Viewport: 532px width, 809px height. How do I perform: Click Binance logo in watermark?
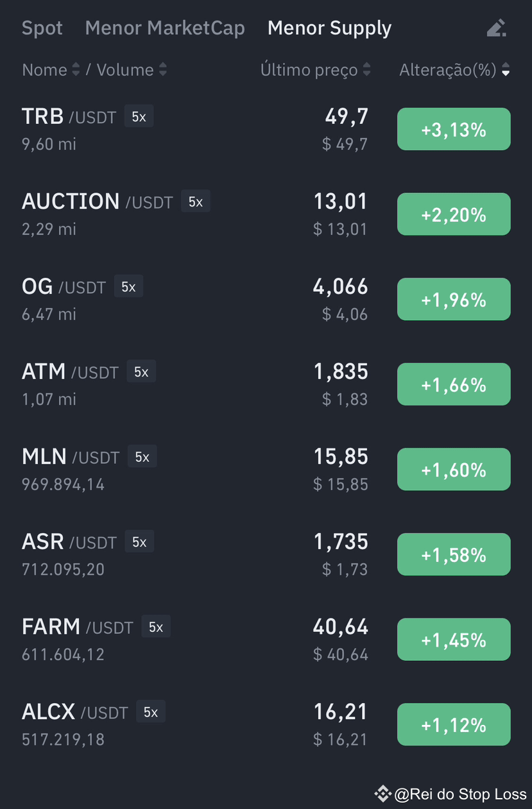382,794
